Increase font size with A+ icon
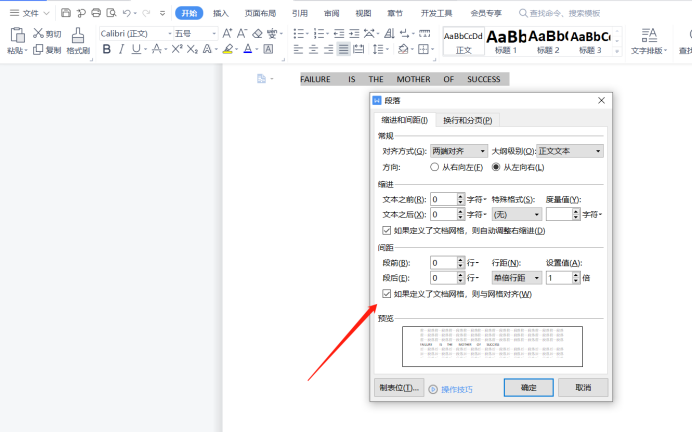Screen dimensions: 693x433 227,33
